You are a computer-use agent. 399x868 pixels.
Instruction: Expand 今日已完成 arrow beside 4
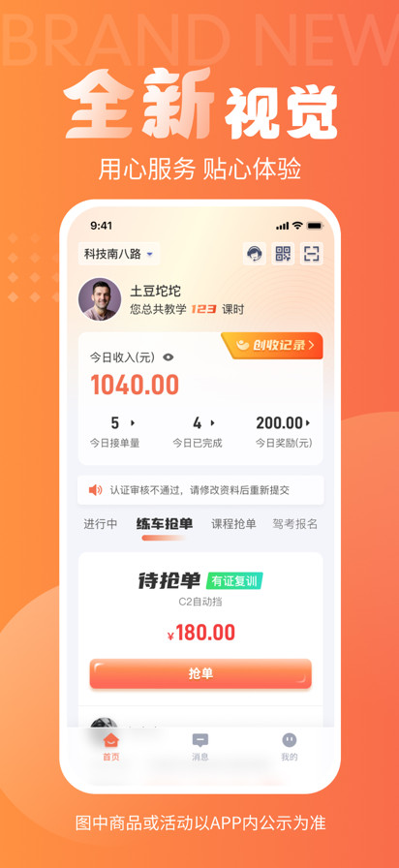(x=213, y=423)
